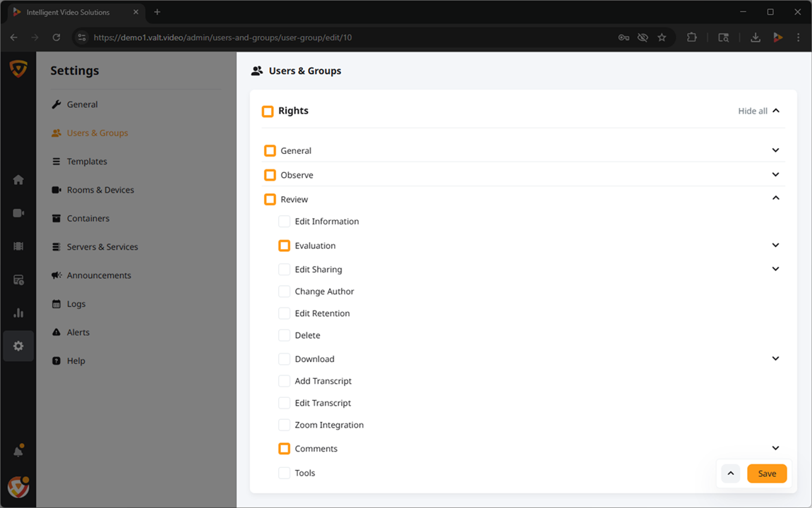Expand the Download options chevron
The width and height of the screenshot is (812, 508).
tap(775, 358)
